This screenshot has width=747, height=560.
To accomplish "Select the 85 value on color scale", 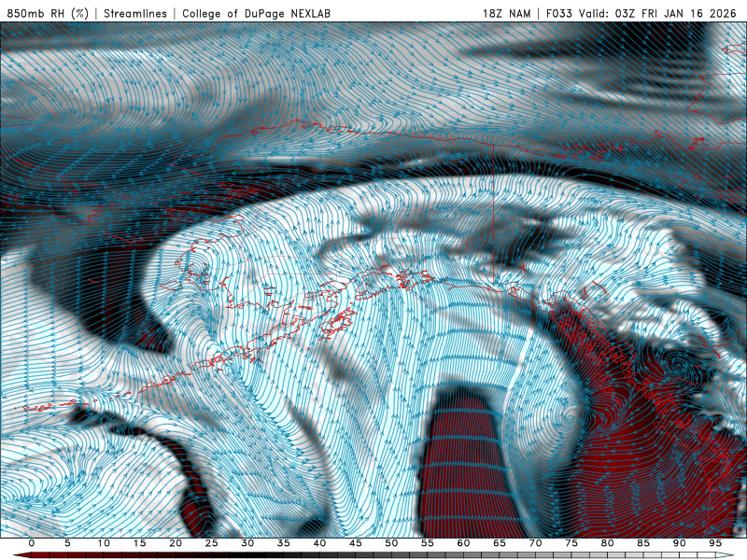I will point(643,543).
